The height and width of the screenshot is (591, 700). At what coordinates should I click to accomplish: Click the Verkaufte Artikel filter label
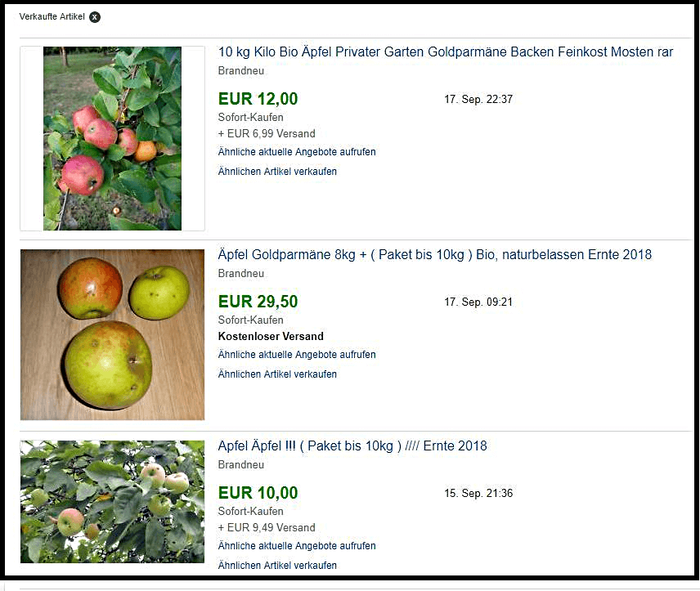pyautogui.click(x=52, y=16)
